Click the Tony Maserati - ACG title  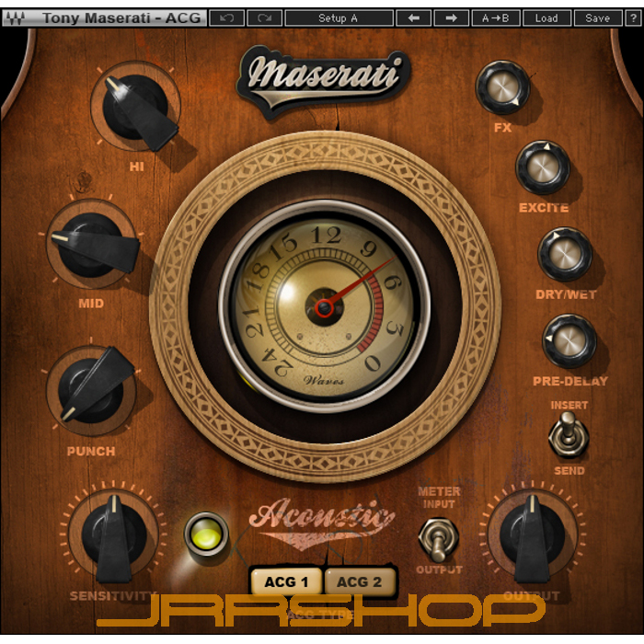[x=121, y=18]
